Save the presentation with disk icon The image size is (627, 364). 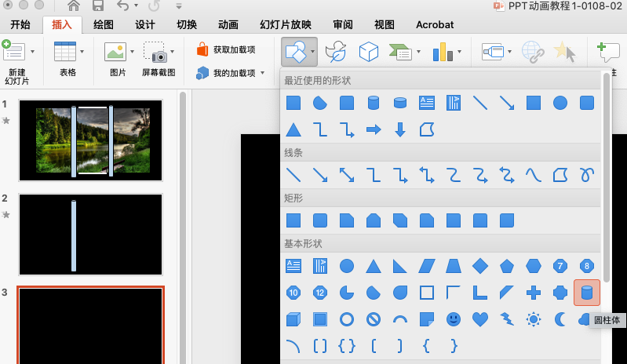98,5
